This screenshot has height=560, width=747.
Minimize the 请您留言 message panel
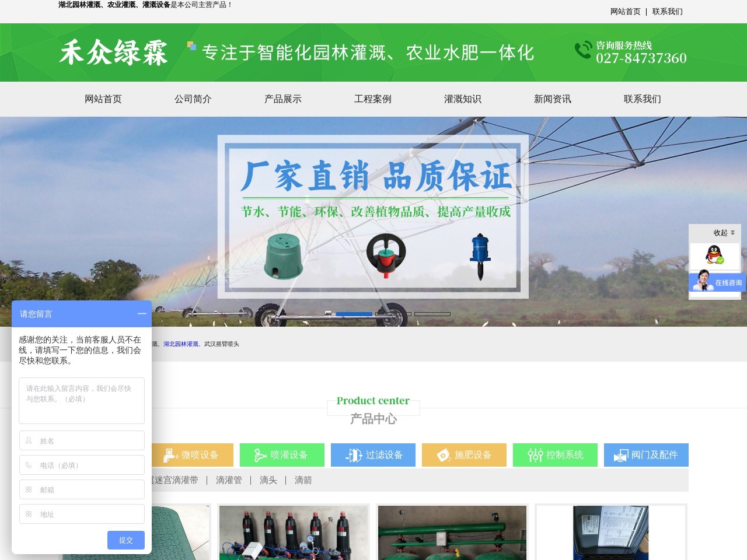point(142,314)
